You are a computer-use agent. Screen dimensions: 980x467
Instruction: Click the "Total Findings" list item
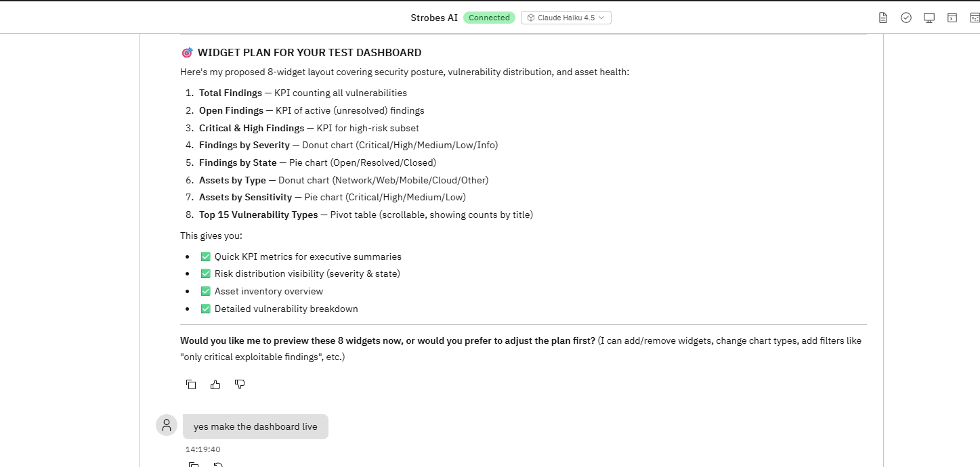(x=303, y=93)
